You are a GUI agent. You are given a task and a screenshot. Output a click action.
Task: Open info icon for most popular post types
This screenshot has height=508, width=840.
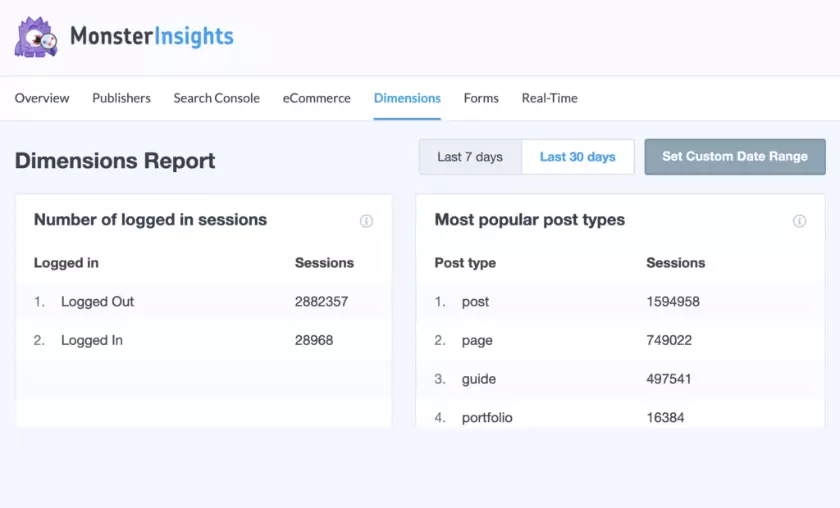[x=799, y=221]
